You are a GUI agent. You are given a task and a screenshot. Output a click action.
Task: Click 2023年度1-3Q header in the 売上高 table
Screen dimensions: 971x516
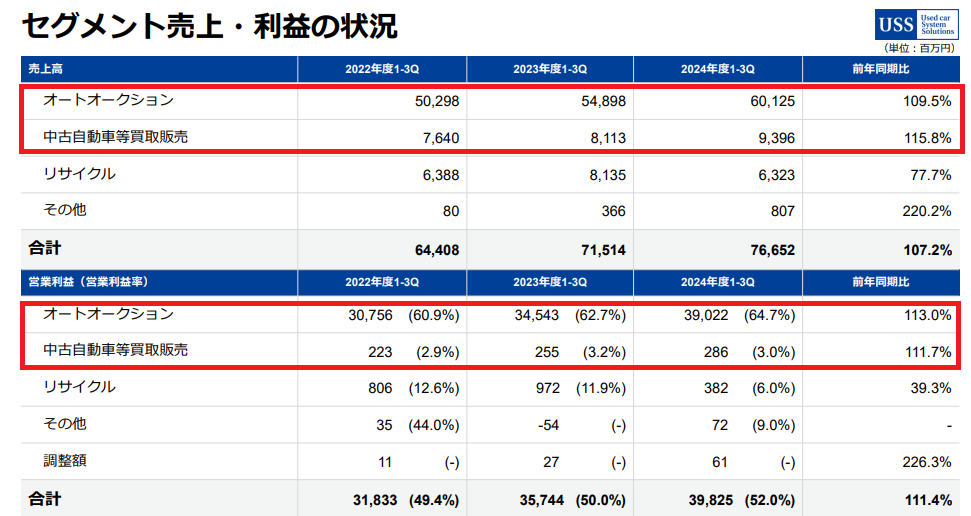[550, 69]
